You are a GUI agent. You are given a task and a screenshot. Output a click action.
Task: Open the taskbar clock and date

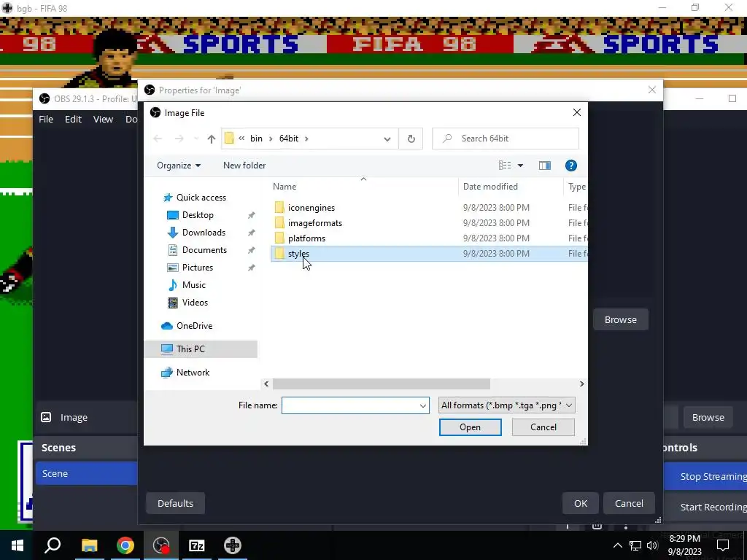pyautogui.click(x=684, y=545)
